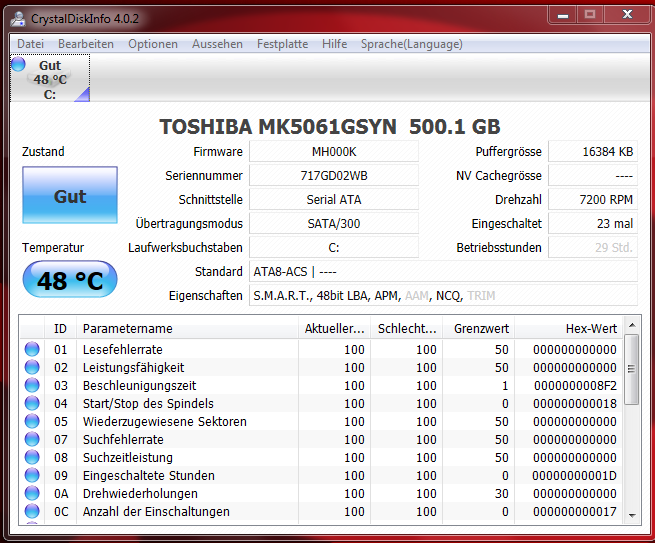Open the Festplatte menu
This screenshot has height=543, width=655.
pos(282,44)
